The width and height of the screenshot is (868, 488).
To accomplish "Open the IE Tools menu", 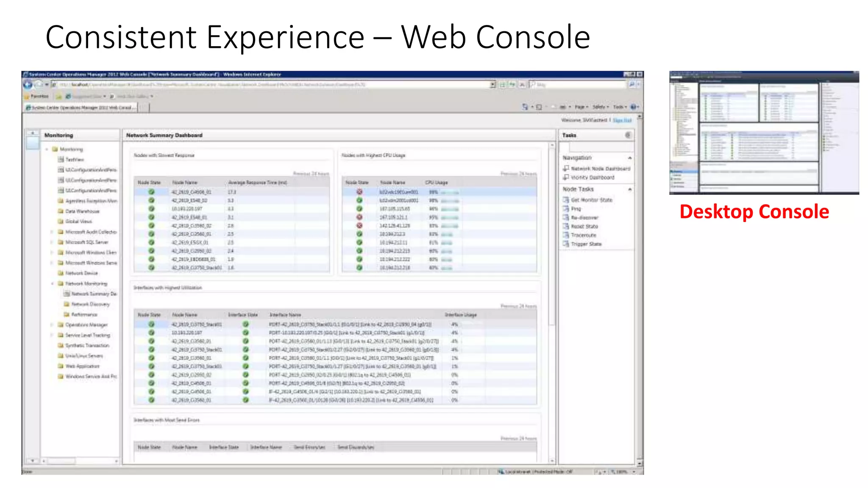I will point(620,107).
